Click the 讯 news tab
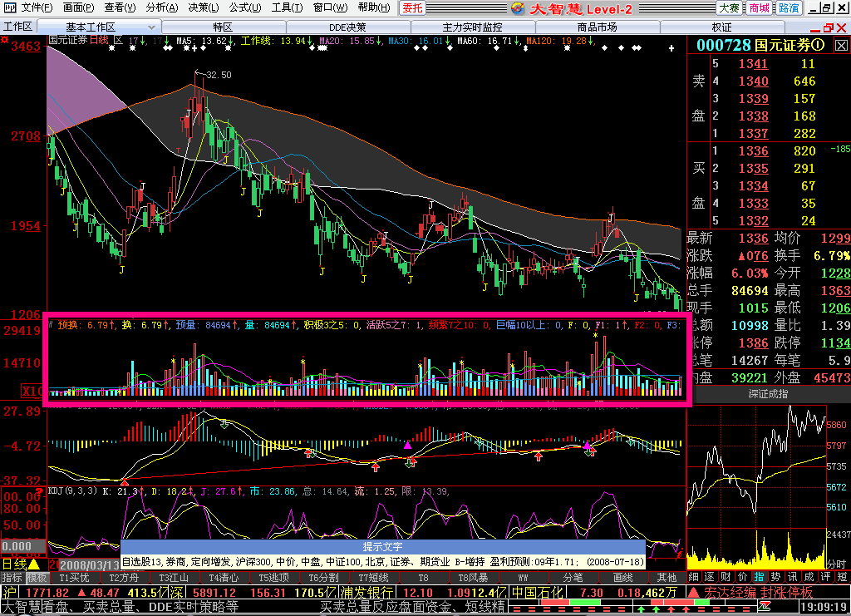 coord(792,577)
